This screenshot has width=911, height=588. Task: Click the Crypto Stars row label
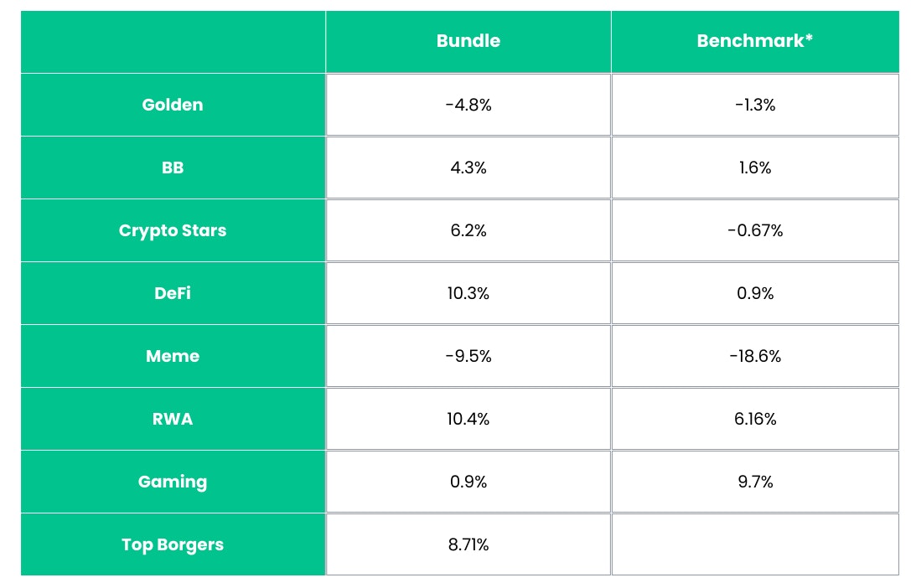173,230
